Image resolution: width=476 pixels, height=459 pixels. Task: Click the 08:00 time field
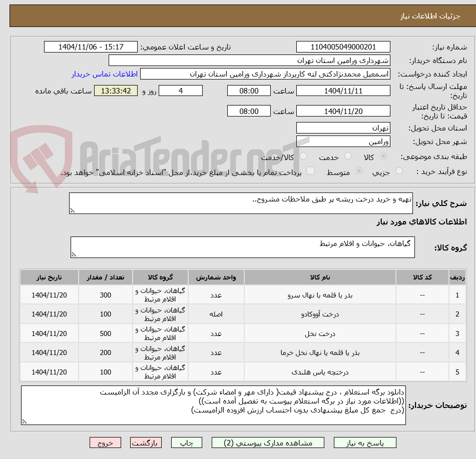coord(249,90)
